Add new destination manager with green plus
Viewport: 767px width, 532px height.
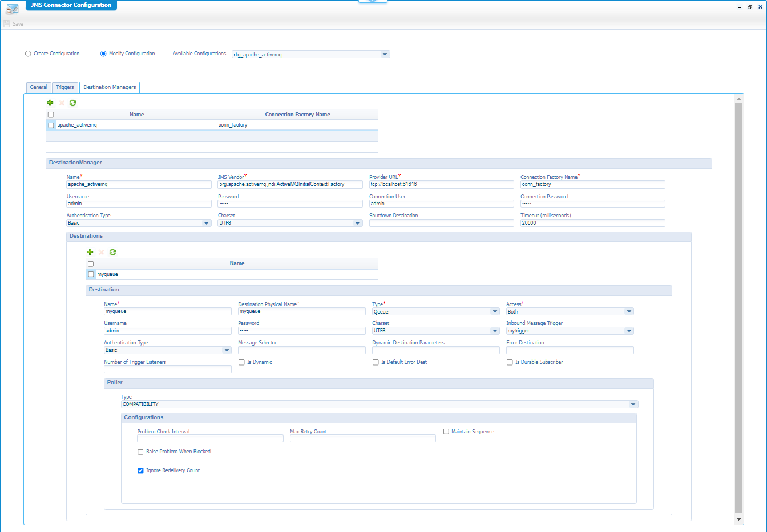[x=50, y=103]
